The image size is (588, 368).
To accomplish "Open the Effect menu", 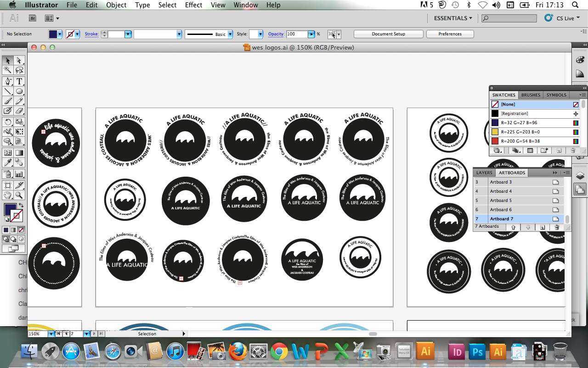I will pyautogui.click(x=193, y=5).
